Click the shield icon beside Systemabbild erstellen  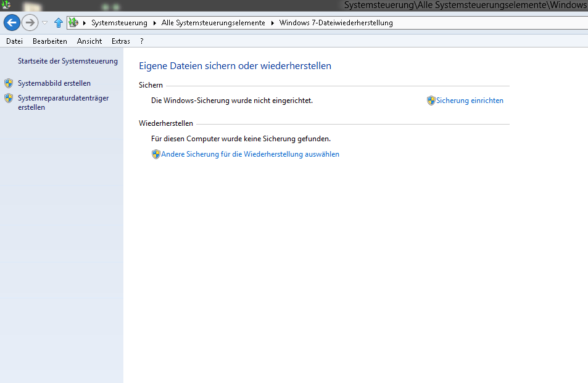(9, 83)
